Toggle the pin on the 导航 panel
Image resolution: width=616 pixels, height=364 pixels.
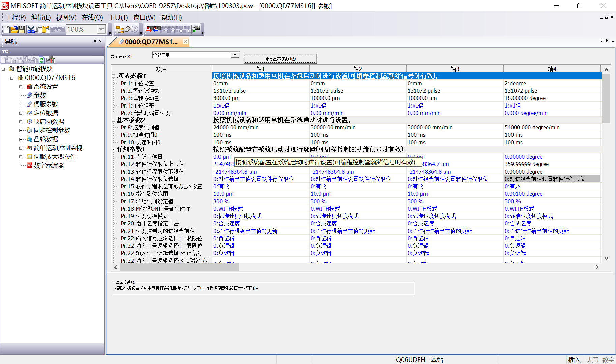pyautogui.click(x=95, y=41)
